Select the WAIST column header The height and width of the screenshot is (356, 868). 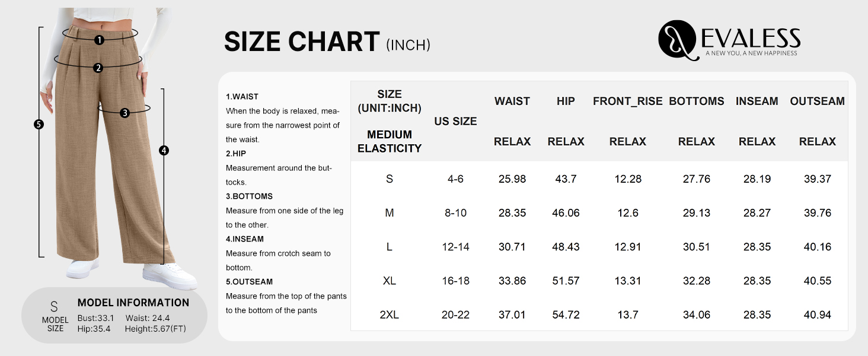tap(512, 101)
